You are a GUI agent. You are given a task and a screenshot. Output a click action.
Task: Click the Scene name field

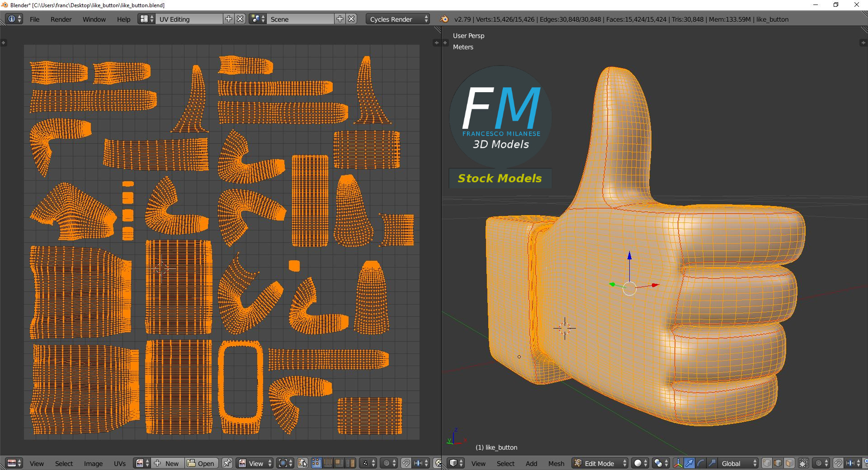pos(301,19)
